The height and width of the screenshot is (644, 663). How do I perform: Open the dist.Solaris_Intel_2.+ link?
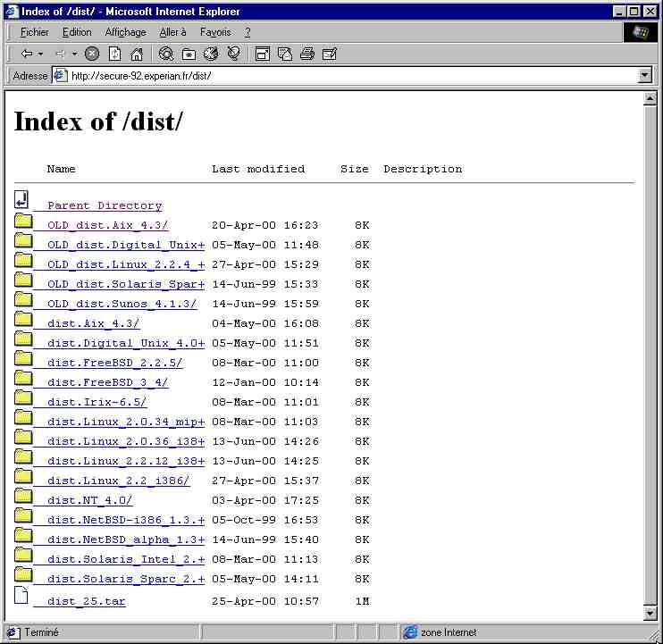[x=126, y=559]
